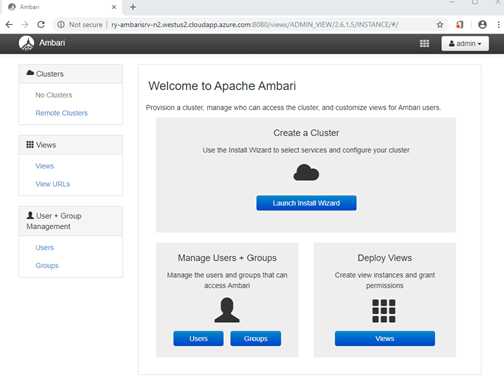This screenshot has height=383, width=504.
Task: Click Manage Users + Groups title
Action: 227,258
